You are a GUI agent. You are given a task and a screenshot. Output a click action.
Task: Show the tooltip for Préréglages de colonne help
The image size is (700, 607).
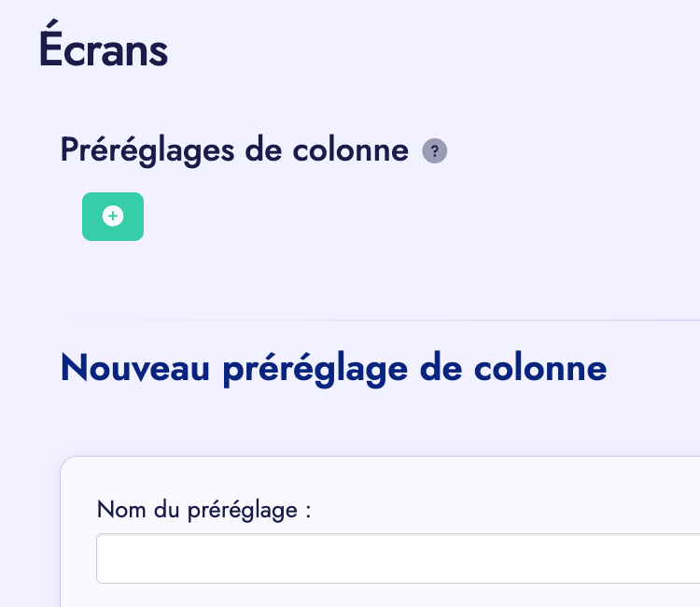coord(434,151)
